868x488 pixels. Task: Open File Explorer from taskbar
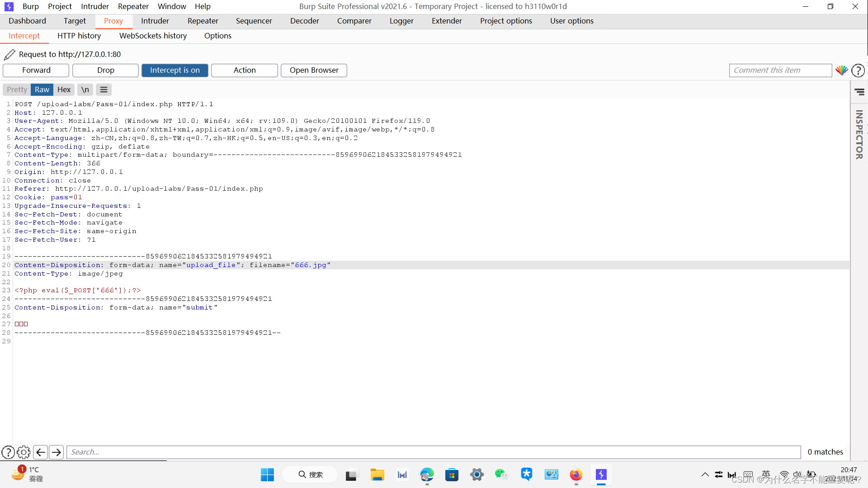click(x=377, y=475)
